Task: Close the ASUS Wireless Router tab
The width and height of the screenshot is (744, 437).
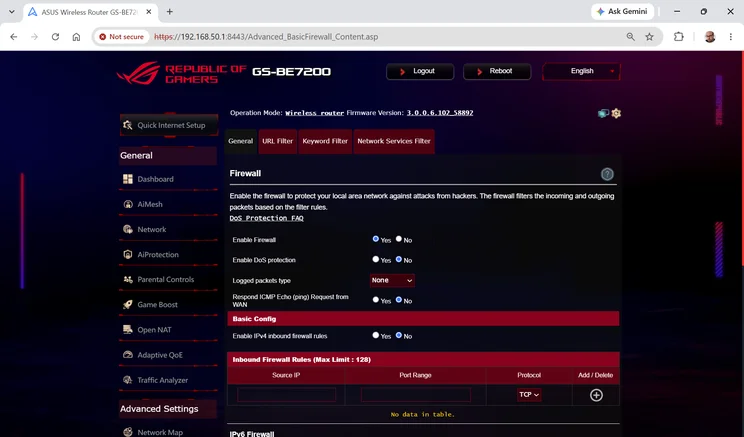Action: pos(149,12)
